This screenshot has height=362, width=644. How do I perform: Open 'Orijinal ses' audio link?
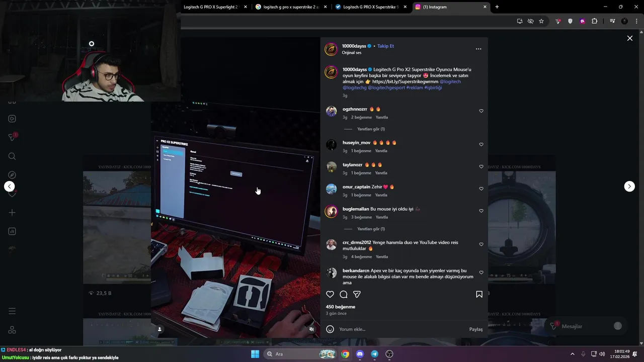point(352,53)
